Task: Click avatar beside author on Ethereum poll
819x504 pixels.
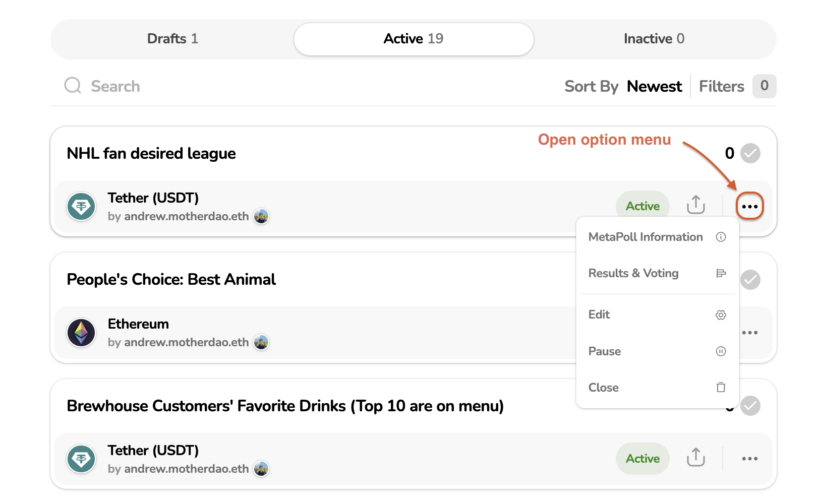Action: click(x=261, y=342)
